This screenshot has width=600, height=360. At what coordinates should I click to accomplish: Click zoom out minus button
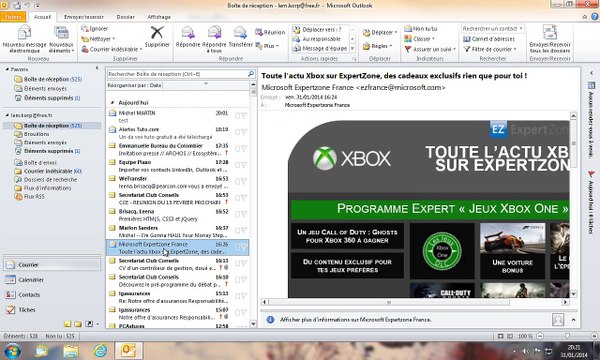point(540,336)
